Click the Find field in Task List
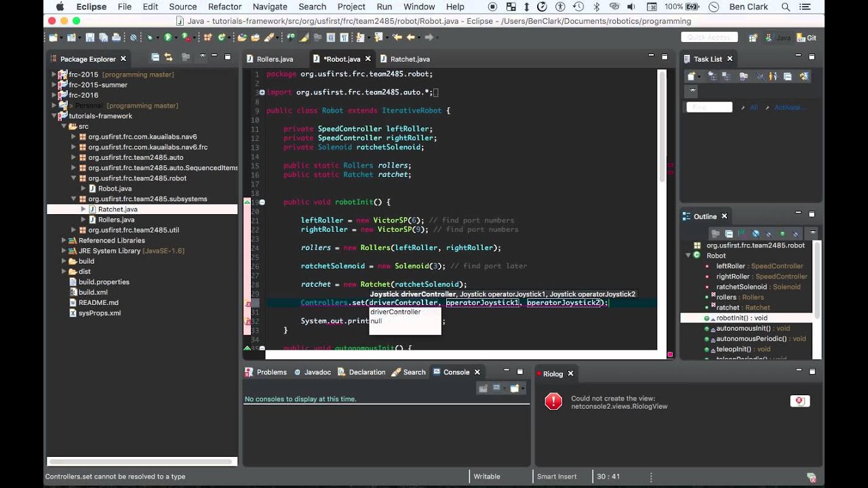868x488 pixels. 709,107
